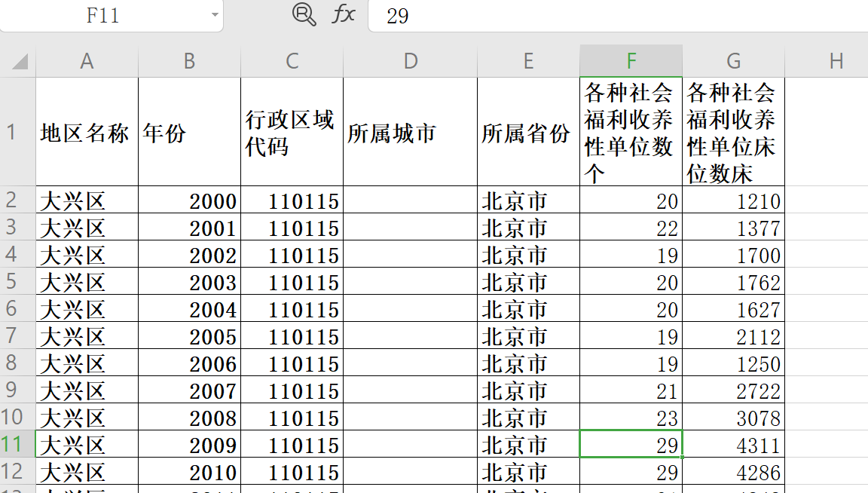Open the fx insert function button
Screen dimensions: 868x493
(344, 14)
